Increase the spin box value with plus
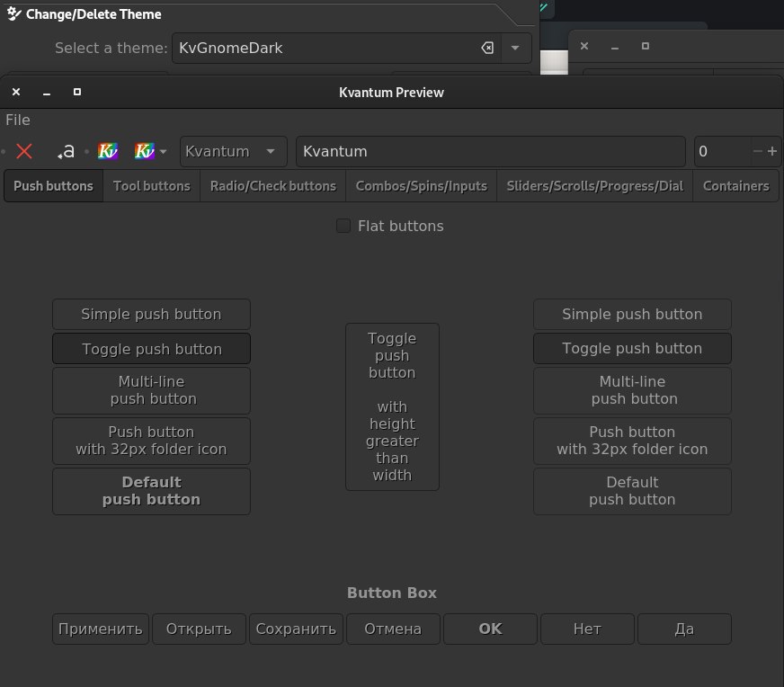This screenshot has width=784, height=687. tap(772, 151)
